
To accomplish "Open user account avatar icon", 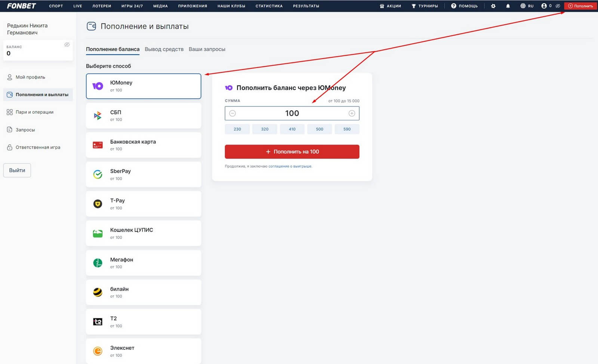I will 544,6.
